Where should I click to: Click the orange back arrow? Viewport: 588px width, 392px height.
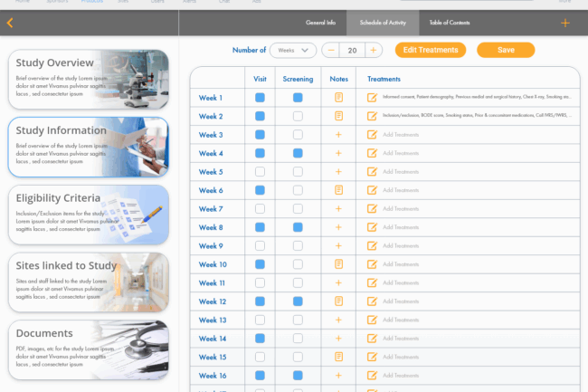pyautogui.click(x=10, y=24)
